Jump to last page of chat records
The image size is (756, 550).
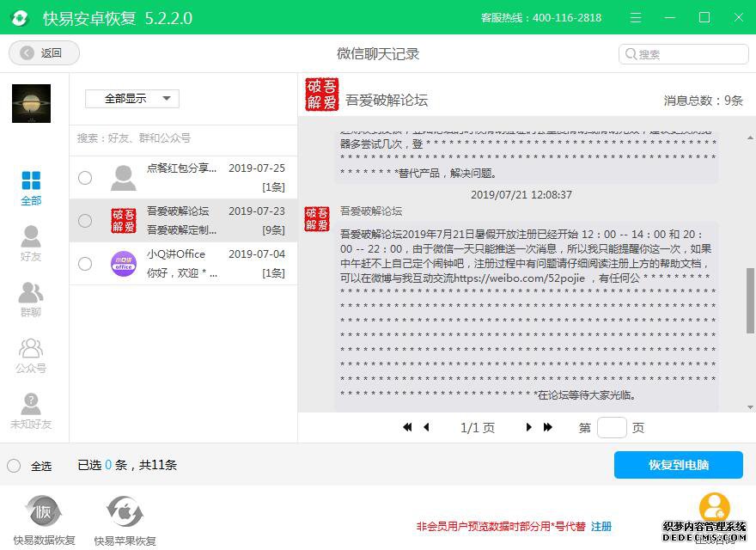click(x=548, y=427)
